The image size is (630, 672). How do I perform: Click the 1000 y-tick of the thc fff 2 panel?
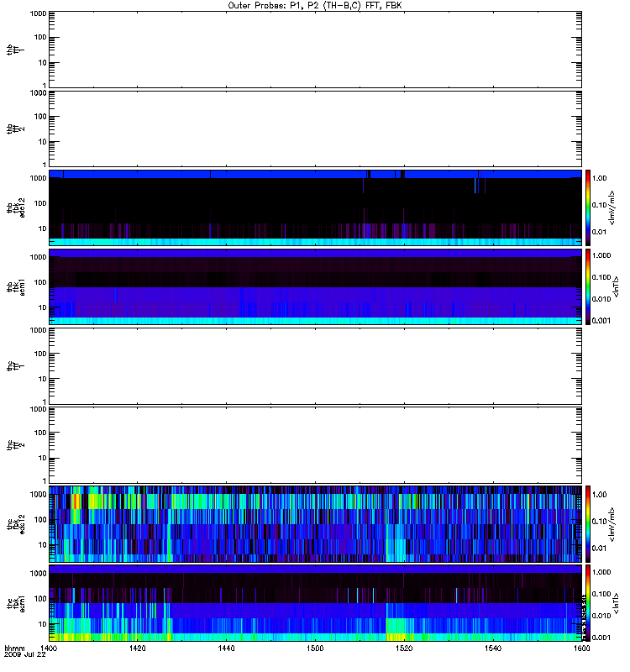(38, 409)
